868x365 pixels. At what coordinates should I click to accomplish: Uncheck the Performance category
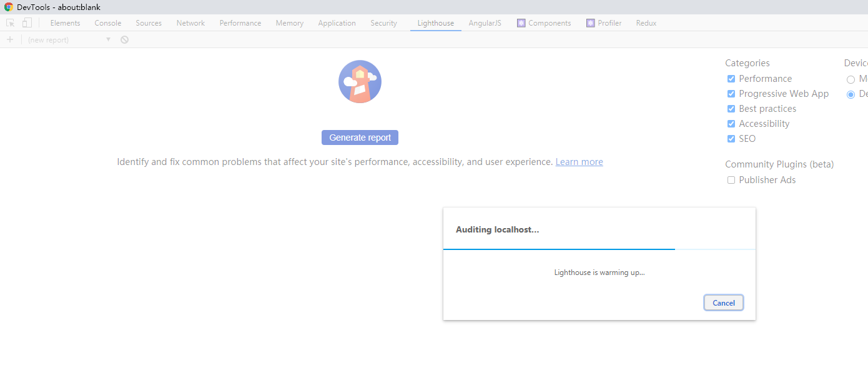click(x=731, y=79)
